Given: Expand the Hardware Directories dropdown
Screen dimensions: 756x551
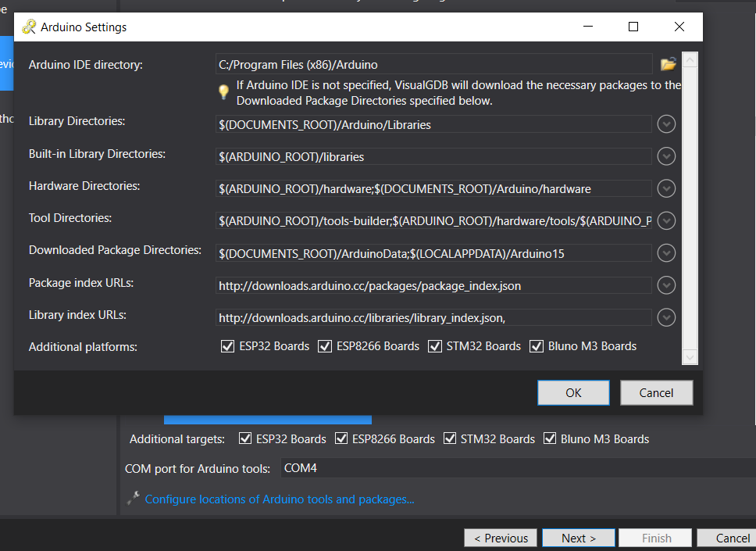Looking at the screenshot, I should click(x=666, y=188).
